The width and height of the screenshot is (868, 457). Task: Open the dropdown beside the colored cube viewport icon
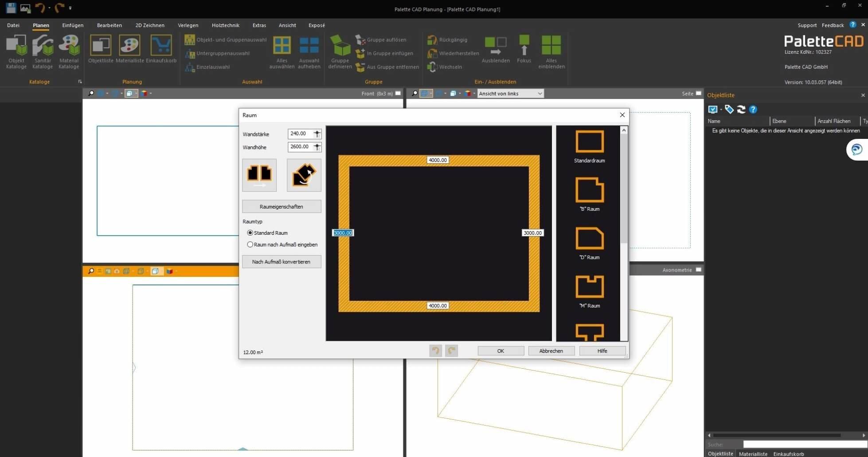(474, 93)
